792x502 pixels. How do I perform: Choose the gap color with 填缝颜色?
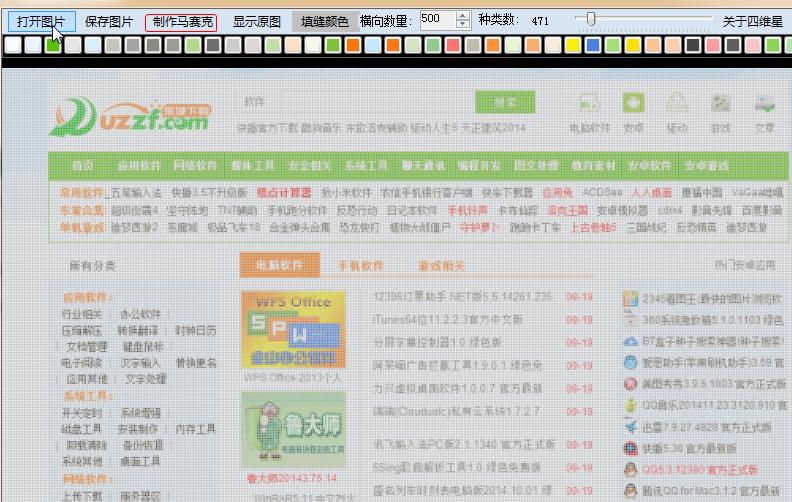tap(324, 22)
